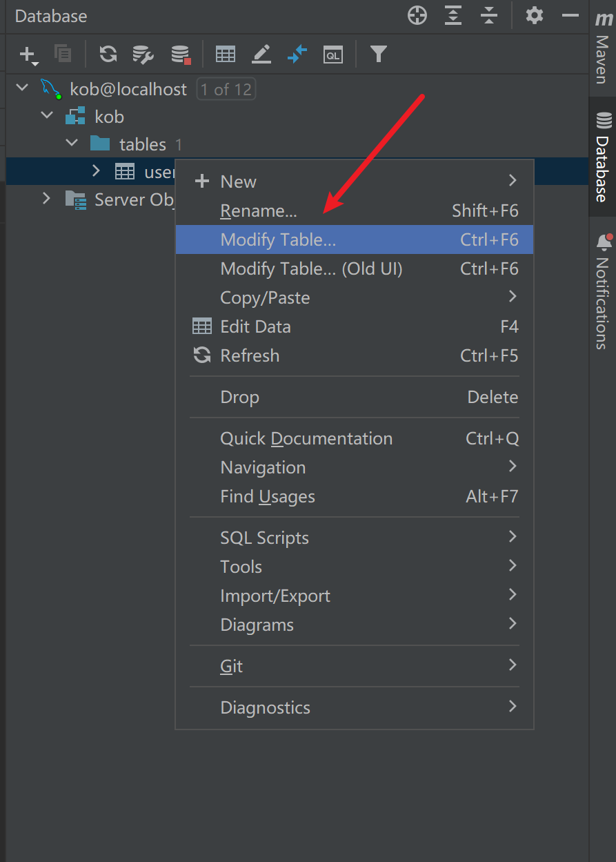Expand the Server Objects node
This screenshot has height=862, width=616.
pos(46,199)
